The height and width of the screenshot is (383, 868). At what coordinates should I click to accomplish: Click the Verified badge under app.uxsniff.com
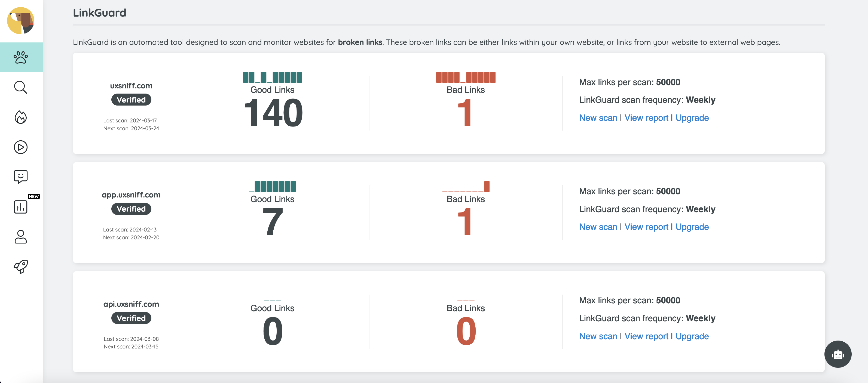[x=131, y=209]
